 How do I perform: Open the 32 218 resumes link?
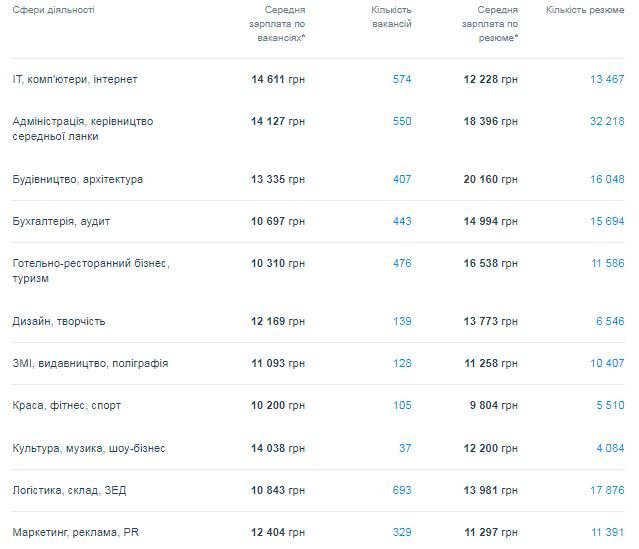click(605, 121)
